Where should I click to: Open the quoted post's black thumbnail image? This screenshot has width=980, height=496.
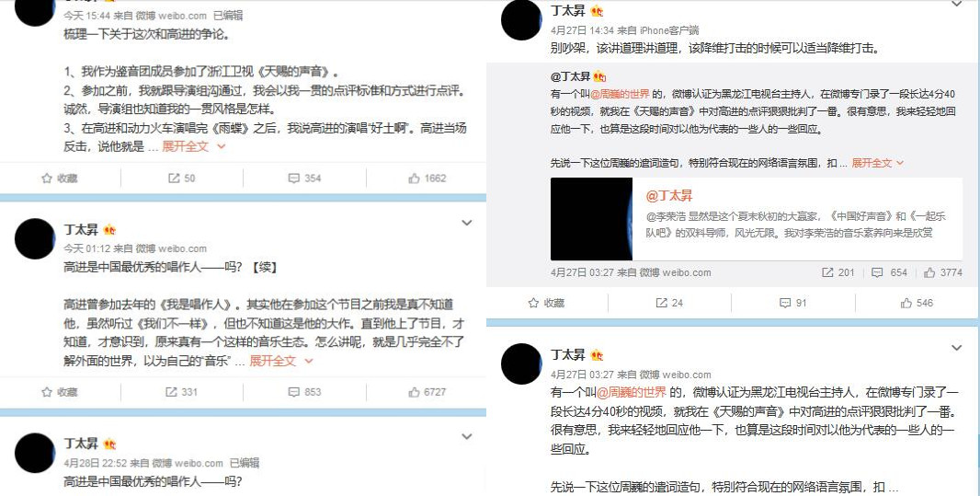591,219
